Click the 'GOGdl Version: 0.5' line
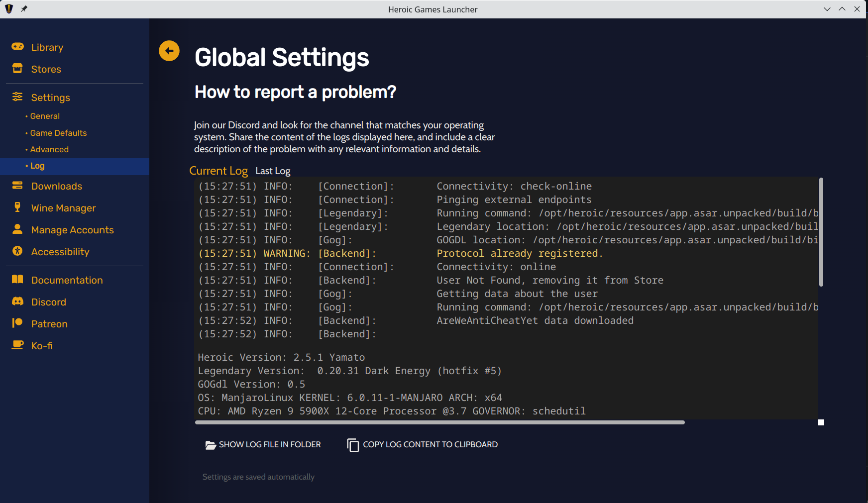The image size is (868, 503). click(251, 384)
